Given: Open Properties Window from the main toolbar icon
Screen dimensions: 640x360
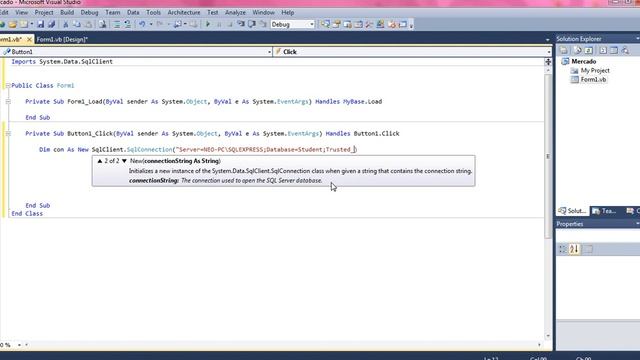Looking at the screenshot, I should 336,24.
